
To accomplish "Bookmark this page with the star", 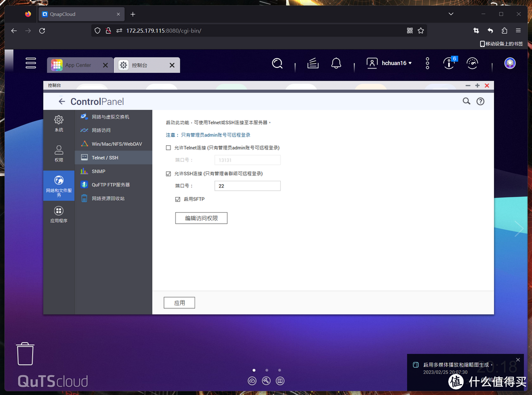I will tap(421, 31).
